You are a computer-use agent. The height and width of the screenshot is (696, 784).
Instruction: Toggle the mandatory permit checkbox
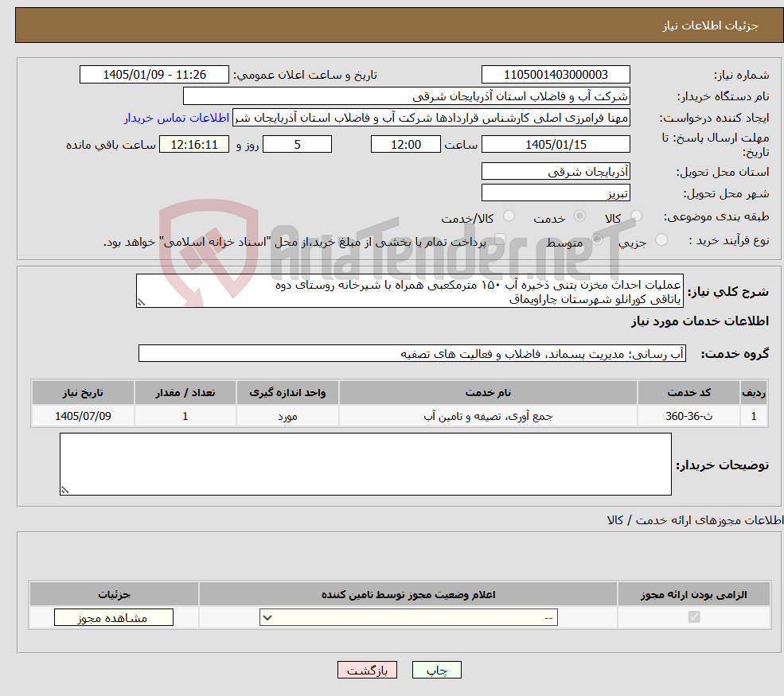(x=694, y=617)
